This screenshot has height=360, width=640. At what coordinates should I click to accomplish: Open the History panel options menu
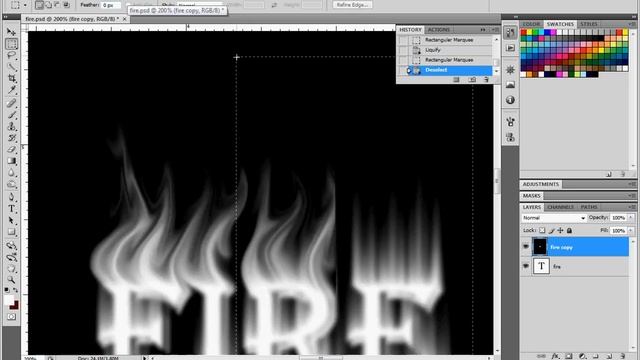(495, 30)
